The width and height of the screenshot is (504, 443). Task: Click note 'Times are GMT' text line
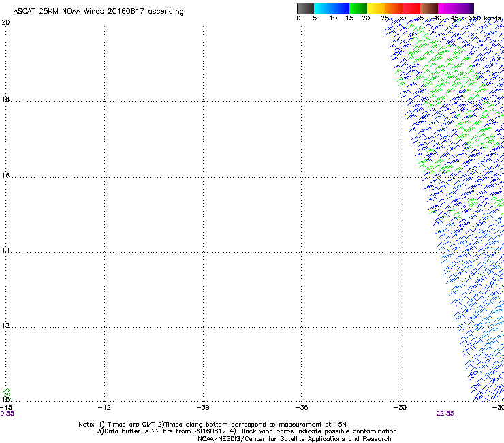click(212, 425)
